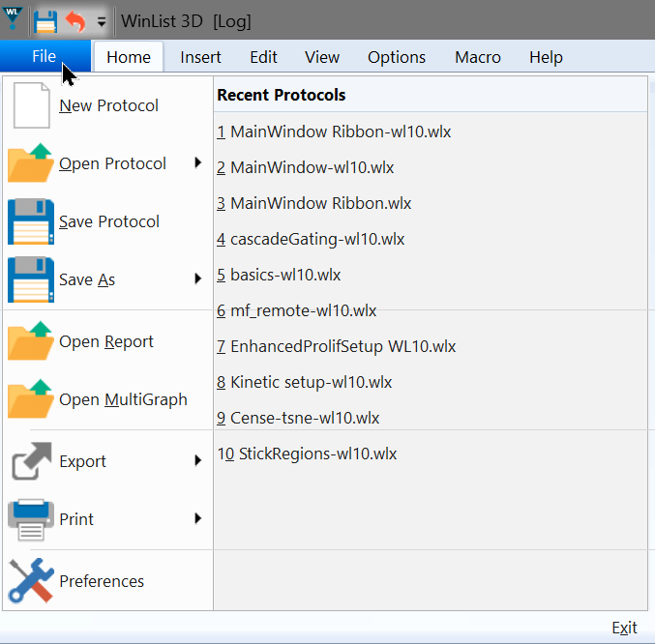Click the Exit button
Image resolution: width=655 pixels, height=644 pixels.
624,628
